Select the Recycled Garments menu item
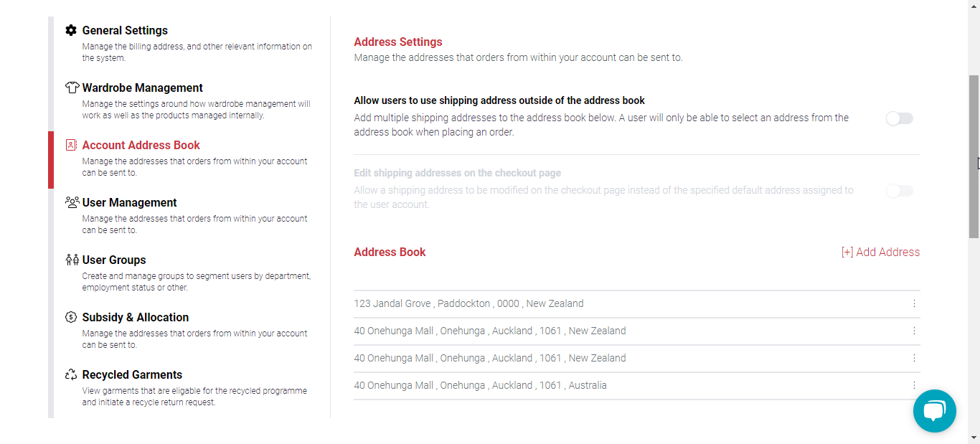 point(133,375)
